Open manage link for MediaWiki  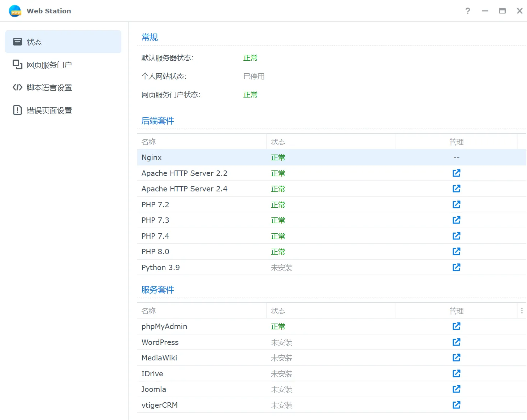[456, 358]
